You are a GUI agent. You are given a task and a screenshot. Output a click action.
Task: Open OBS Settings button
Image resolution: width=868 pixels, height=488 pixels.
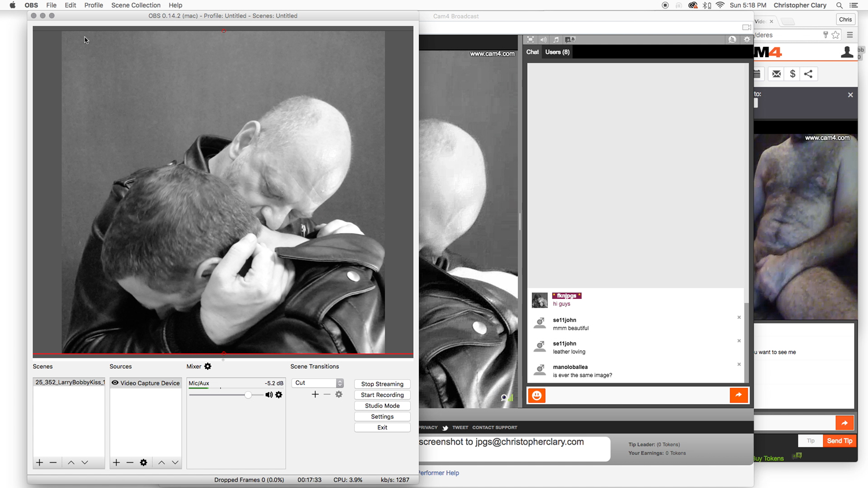(x=382, y=417)
